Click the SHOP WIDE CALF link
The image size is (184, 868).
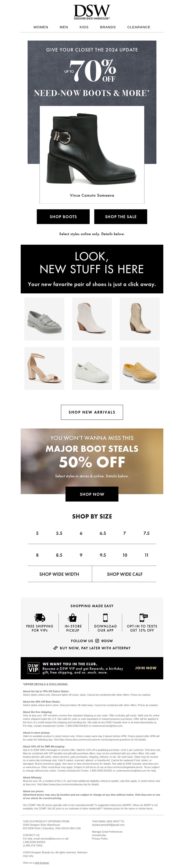[125, 574]
